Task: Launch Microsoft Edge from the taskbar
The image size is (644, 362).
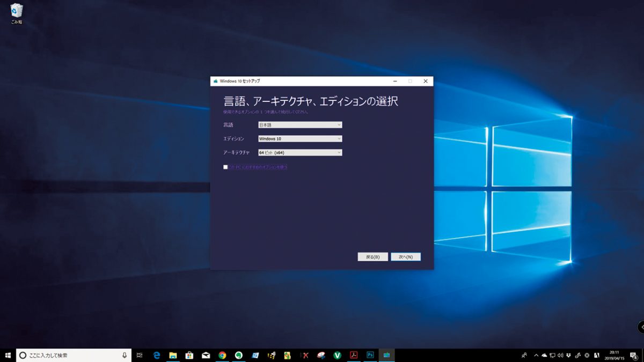Action: tap(157, 355)
